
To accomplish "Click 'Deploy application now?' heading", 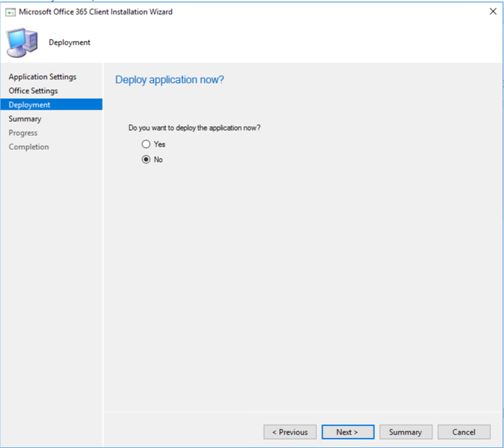I will pyautogui.click(x=169, y=80).
